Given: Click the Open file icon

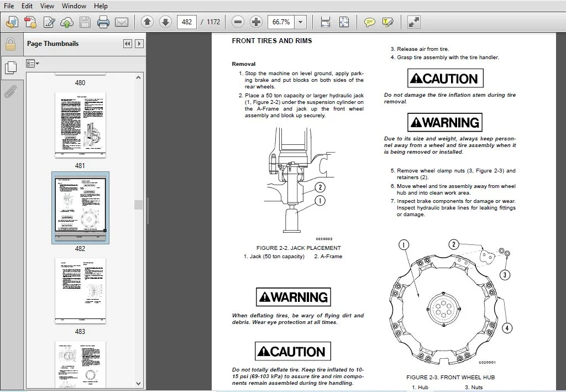Looking at the screenshot, I should 12,22.
